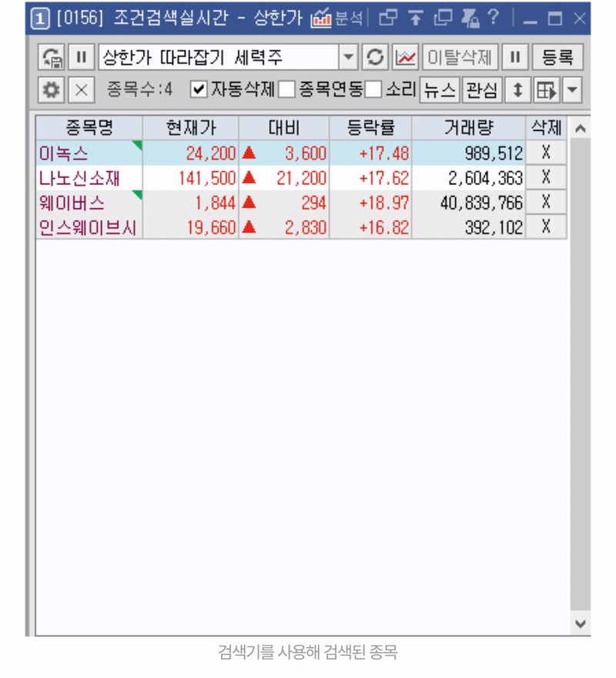
Task: Click the column layout icon beside dropdown arrow
Action: [x=546, y=90]
